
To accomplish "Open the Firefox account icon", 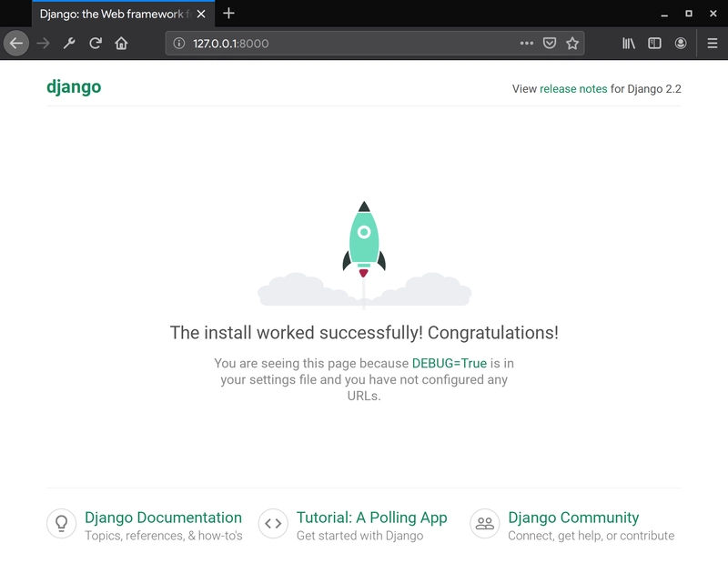I will coord(681,43).
